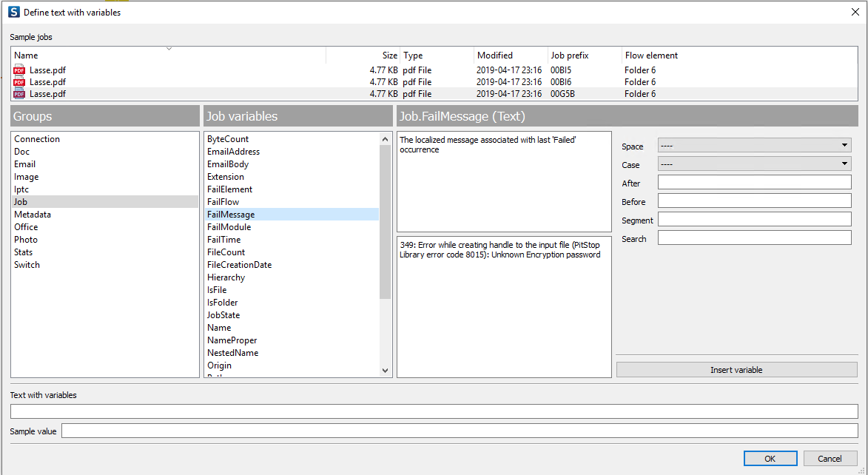
Task: Click the PDF icon of job 00G5B
Action: [19, 94]
